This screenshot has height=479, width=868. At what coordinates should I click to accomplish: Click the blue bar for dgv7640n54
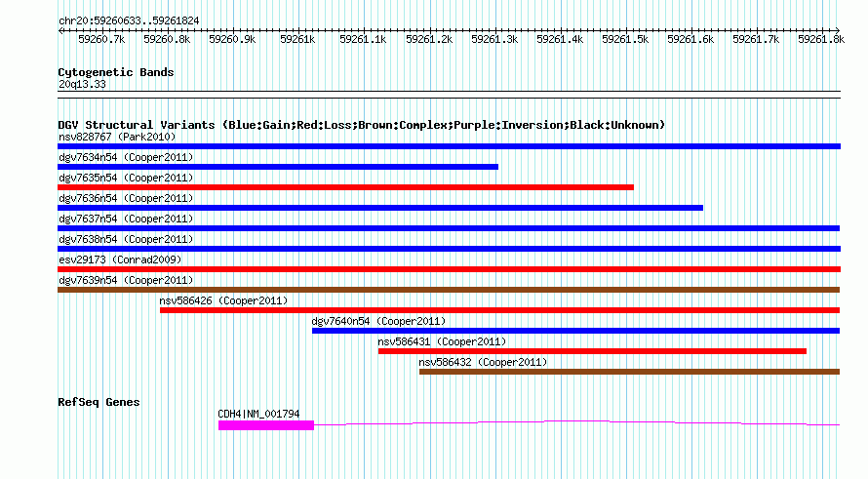click(575, 331)
